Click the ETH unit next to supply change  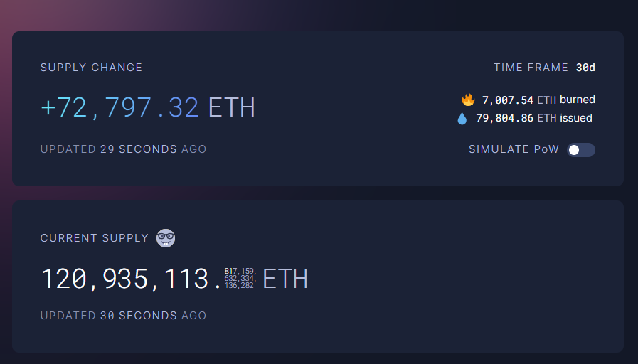[232, 108]
